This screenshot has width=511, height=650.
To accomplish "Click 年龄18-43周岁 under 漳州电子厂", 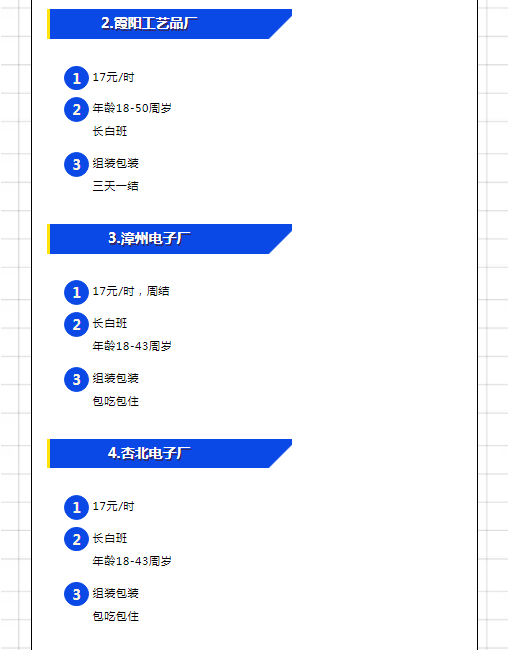I will [132, 346].
